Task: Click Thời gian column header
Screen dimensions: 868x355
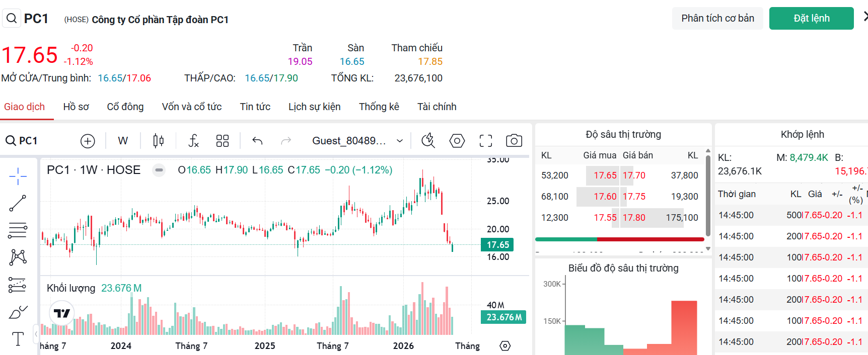Action: pyautogui.click(x=737, y=194)
